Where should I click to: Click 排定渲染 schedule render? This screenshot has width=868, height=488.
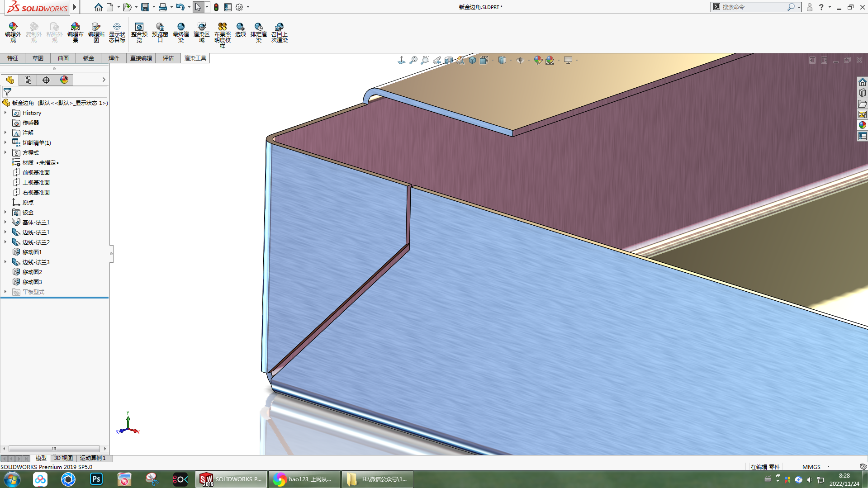pos(259,33)
